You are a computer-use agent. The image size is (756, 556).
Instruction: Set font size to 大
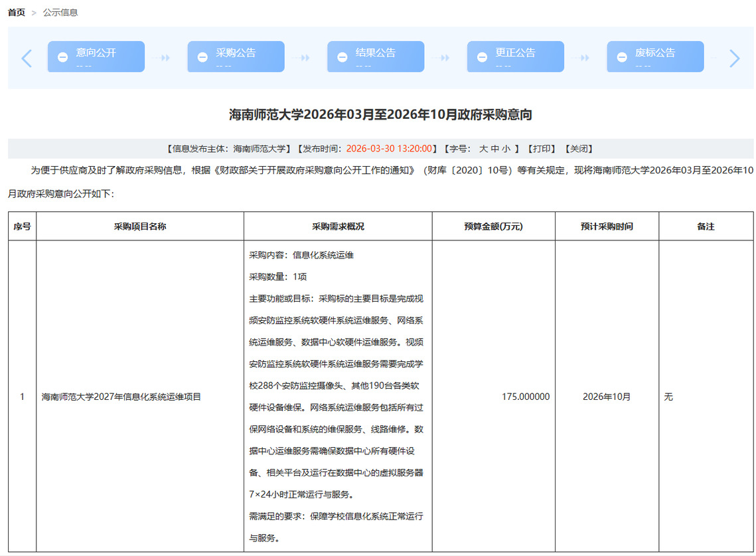point(483,149)
